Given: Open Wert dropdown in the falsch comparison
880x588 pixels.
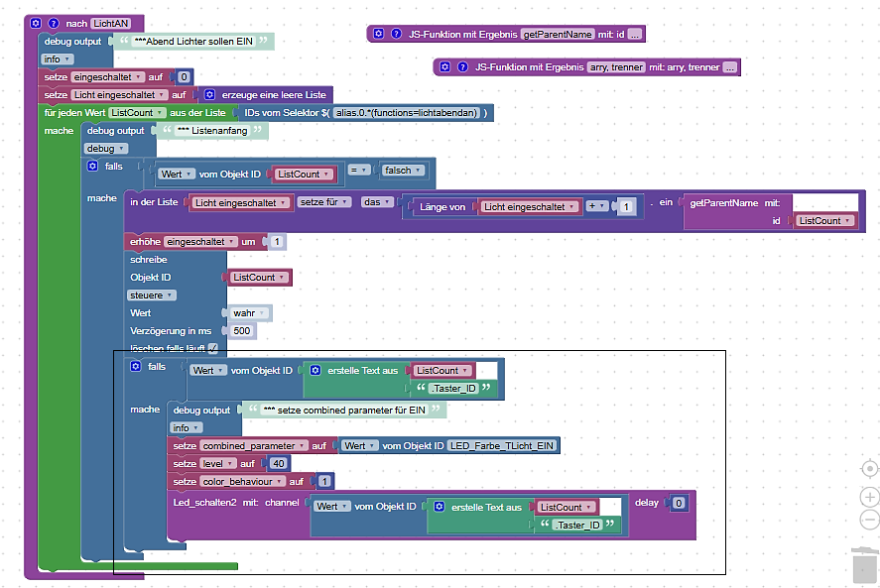Looking at the screenshot, I should [x=177, y=174].
